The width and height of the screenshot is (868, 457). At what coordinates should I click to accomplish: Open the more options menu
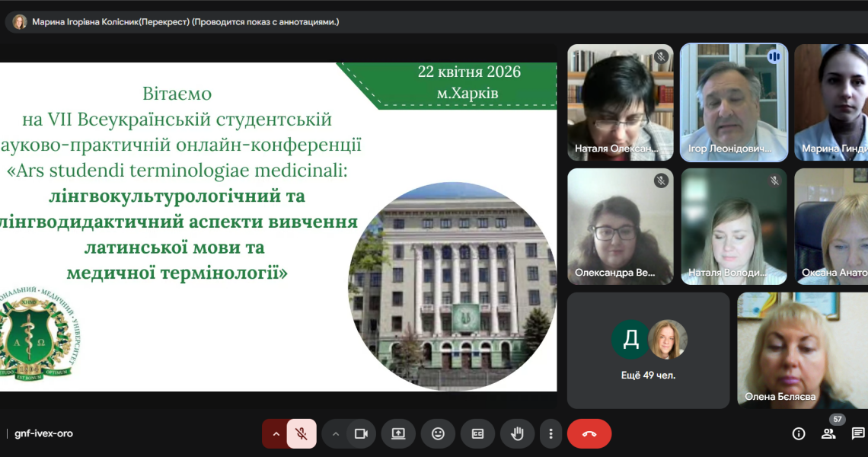point(550,433)
